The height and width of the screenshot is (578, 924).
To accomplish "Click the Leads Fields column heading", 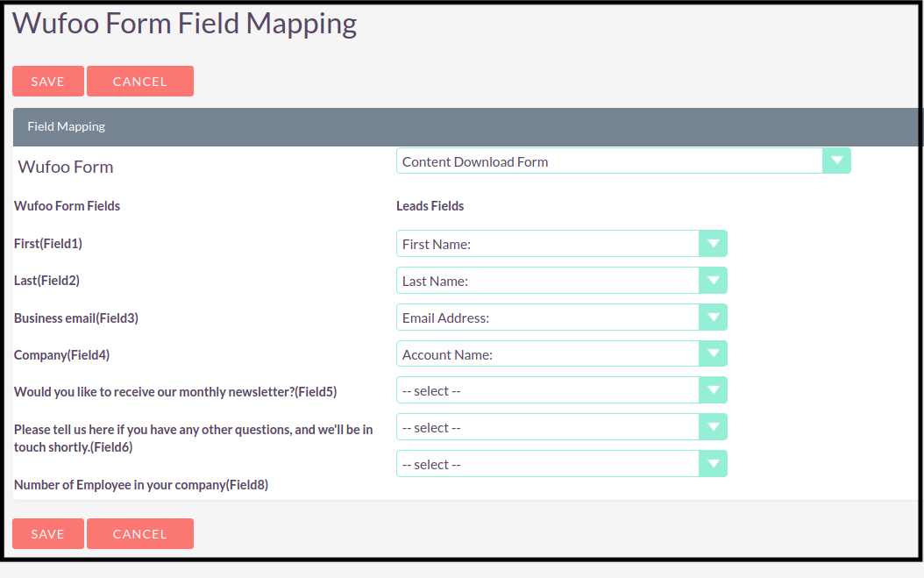I will click(x=430, y=206).
